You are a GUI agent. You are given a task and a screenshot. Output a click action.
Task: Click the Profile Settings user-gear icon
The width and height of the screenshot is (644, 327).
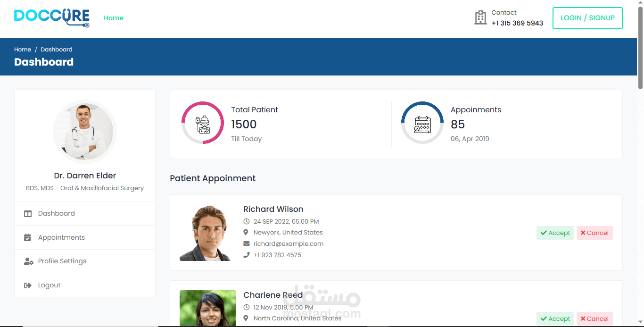(x=28, y=261)
